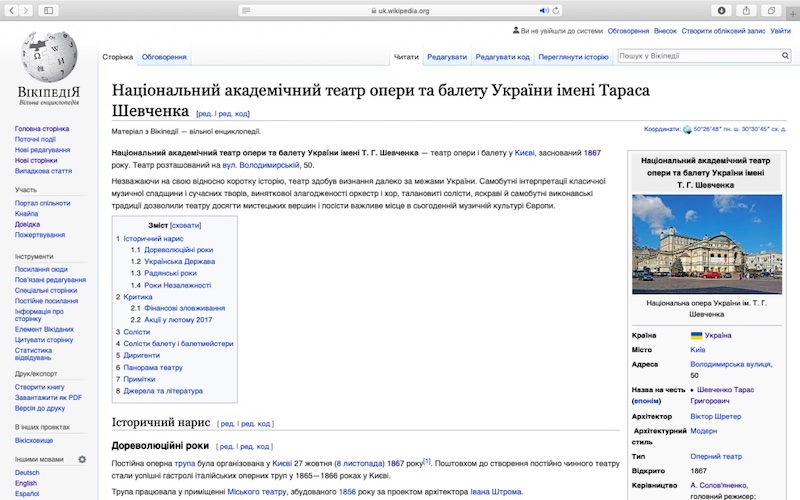Screen dimensions: 800x500
Task: Jump to contents item Солісти балету і балетмейстери
Action: (178, 343)
